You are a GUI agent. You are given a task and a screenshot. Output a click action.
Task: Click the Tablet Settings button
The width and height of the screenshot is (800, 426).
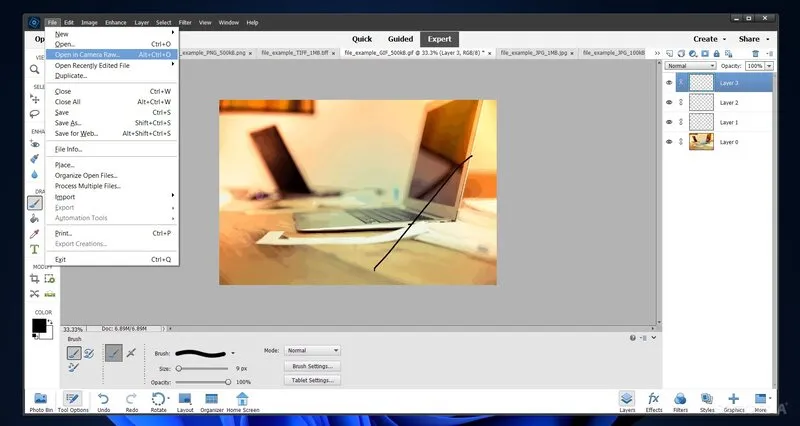click(312, 380)
